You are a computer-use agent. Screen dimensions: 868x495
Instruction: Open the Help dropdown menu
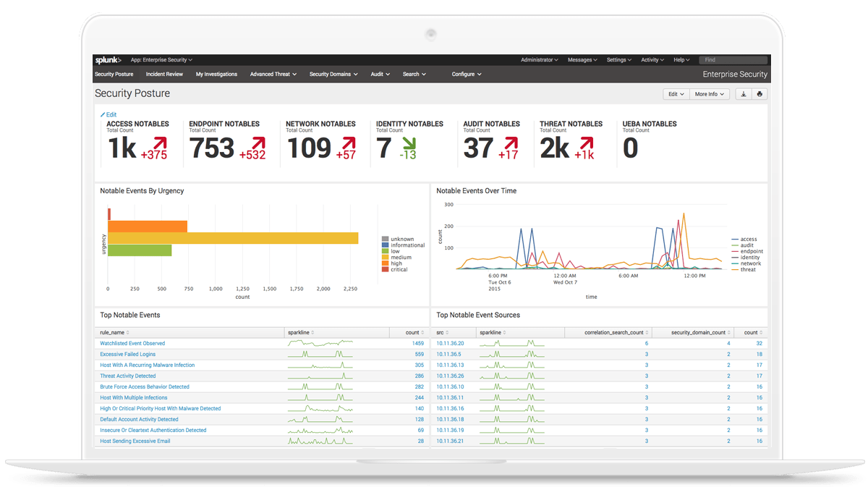pyautogui.click(x=682, y=60)
